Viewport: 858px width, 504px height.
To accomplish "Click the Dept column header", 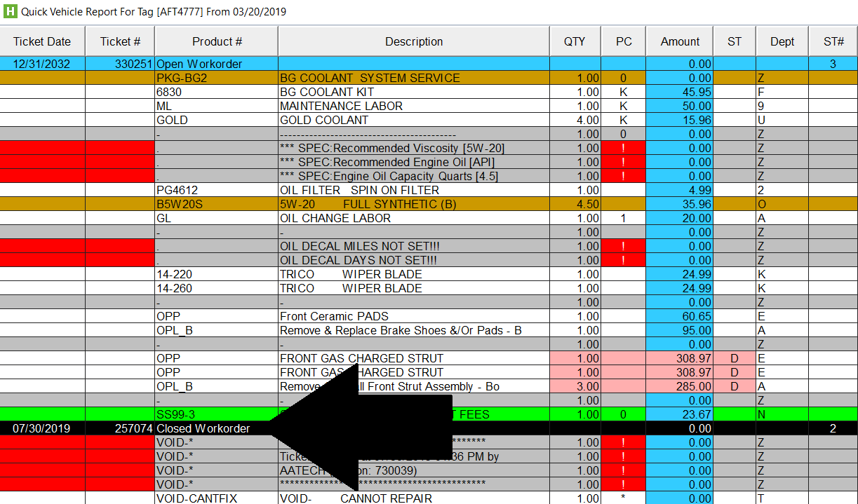I will pyautogui.click(x=782, y=41).
